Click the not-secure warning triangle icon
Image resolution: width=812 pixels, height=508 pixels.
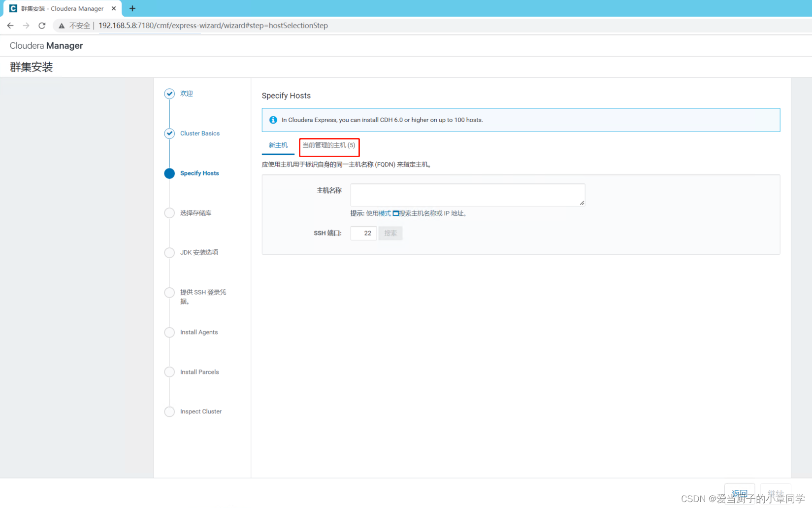coord(62,26)
